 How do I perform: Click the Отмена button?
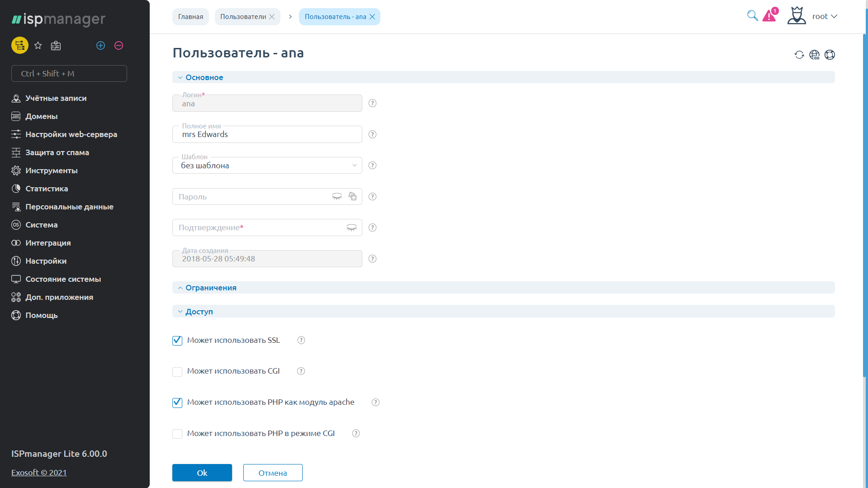tap(272, 473)
